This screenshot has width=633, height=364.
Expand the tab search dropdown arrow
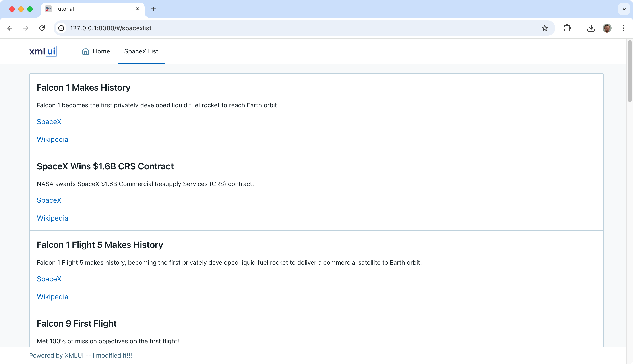pos(624,9)
